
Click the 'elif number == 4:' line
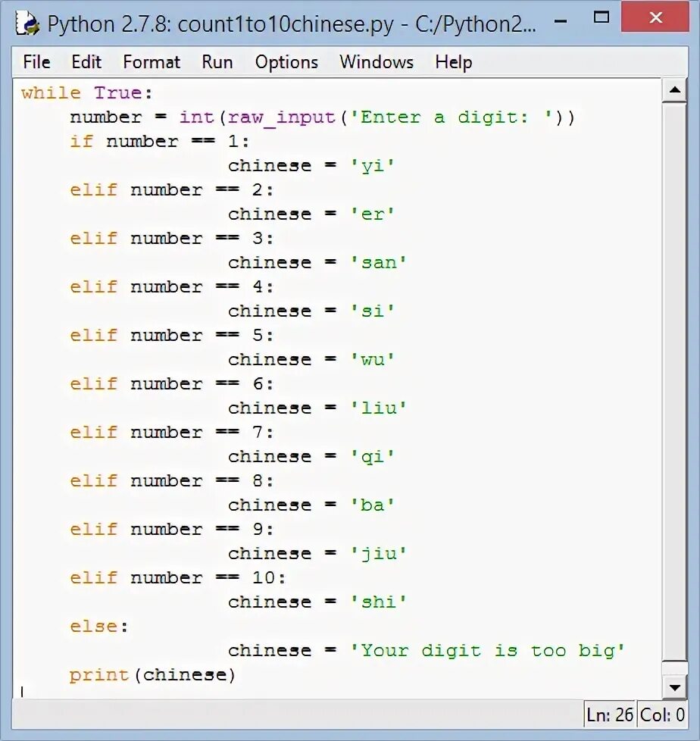pyautogui.click(x=171, y=287)
